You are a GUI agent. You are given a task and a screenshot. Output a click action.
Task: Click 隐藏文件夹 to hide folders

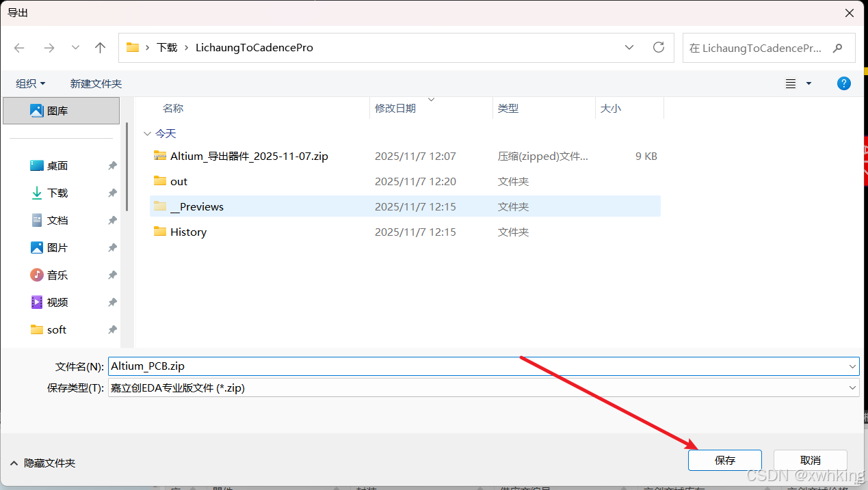[x=43, y=463]
